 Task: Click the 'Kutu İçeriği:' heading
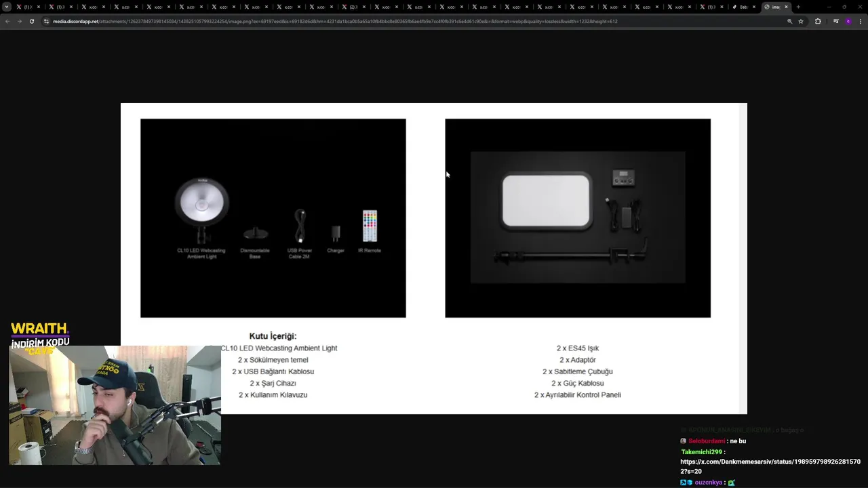point(273,336)
